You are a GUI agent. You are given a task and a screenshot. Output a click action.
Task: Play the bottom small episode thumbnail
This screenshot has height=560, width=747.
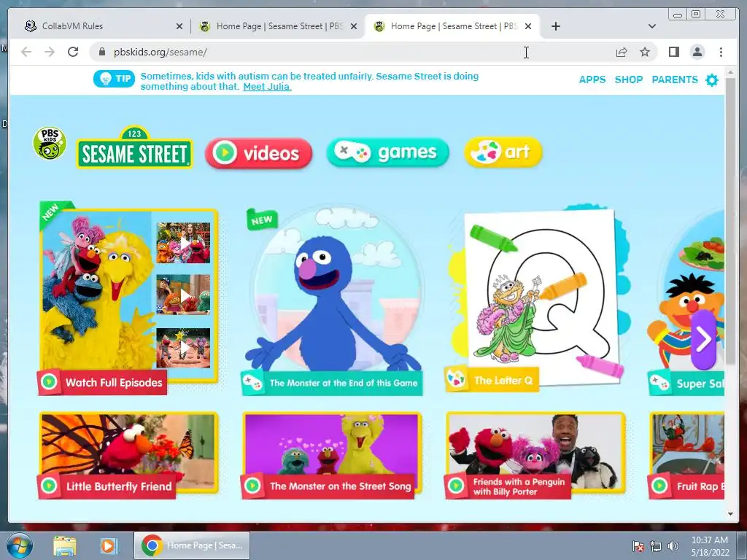click(x=183, y=348)
